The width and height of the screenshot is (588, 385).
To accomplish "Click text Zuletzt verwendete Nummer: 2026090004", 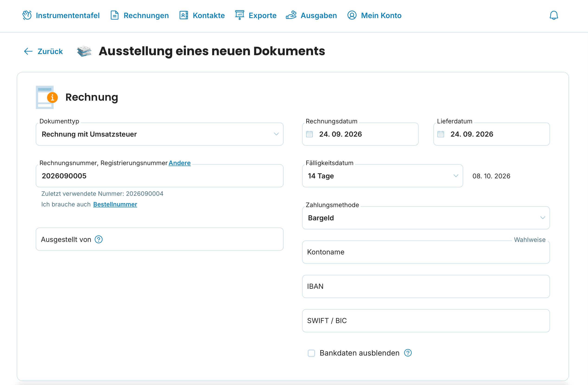I will [x=102, y=194].
